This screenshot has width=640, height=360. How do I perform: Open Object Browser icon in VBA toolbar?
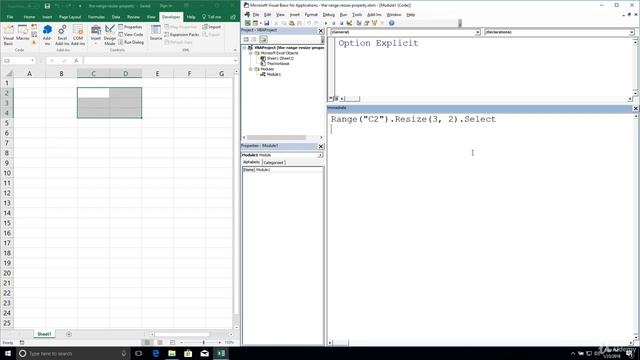[374, 23]
